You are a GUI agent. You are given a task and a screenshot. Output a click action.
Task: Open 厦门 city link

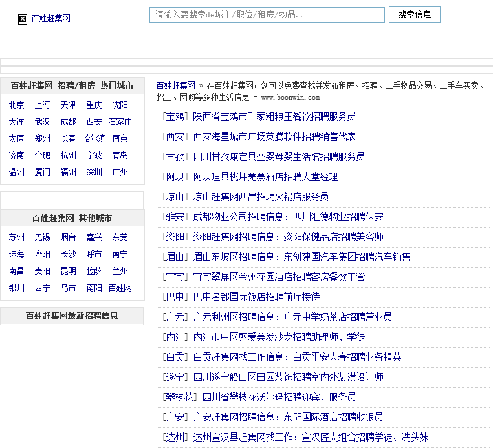coord(42,172)
